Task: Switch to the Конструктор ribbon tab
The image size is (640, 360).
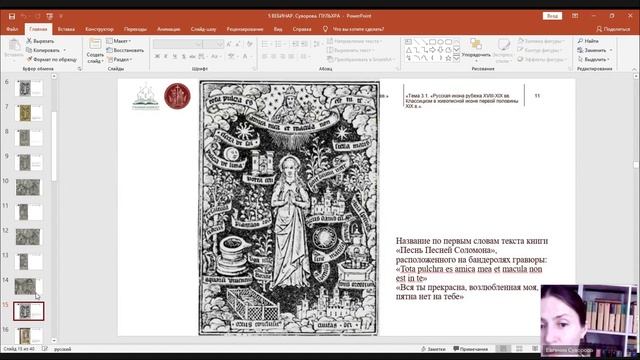Action: tap(100, 29)
